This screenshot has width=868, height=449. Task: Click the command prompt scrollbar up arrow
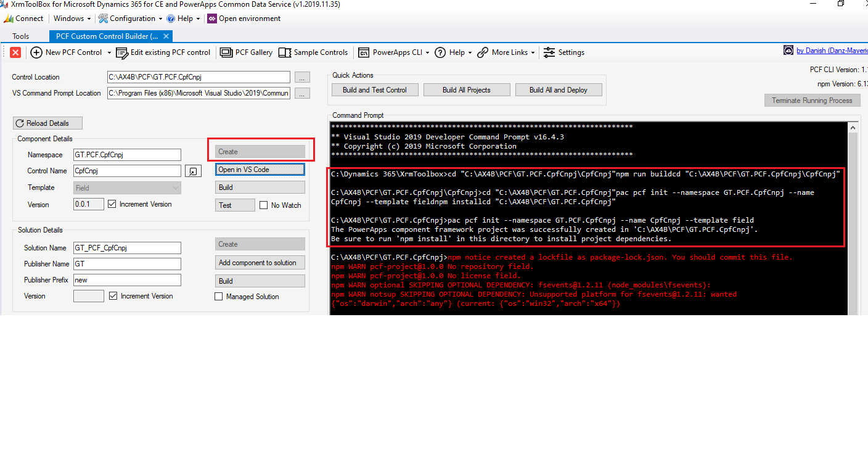[x=853, y=127]
